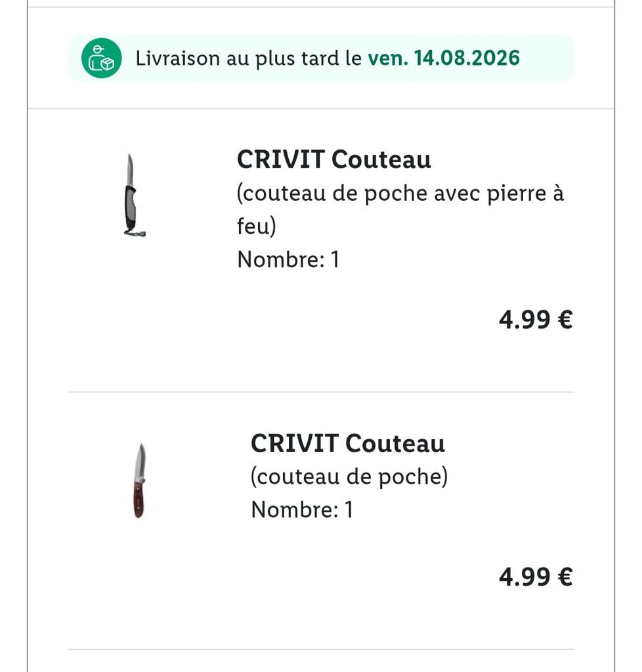Open the pocket knife with fire stone thumbnail

click(x=134, y=195)
